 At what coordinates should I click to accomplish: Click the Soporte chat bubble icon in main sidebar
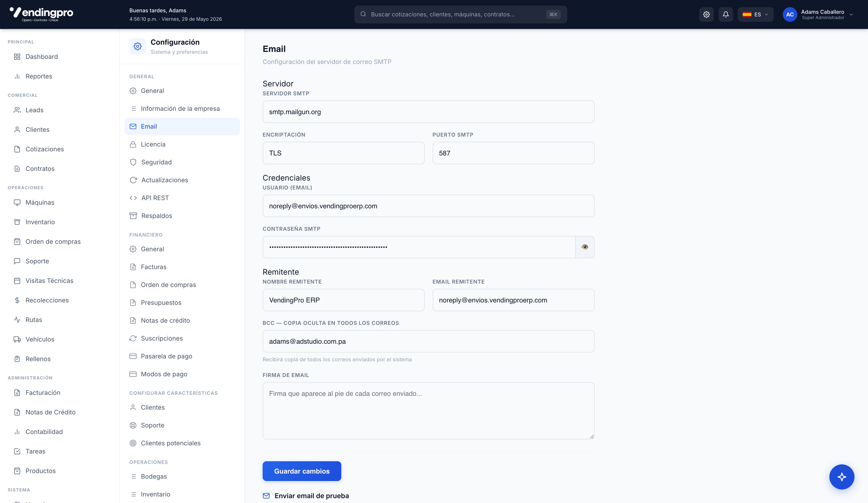tap(17, 261)
